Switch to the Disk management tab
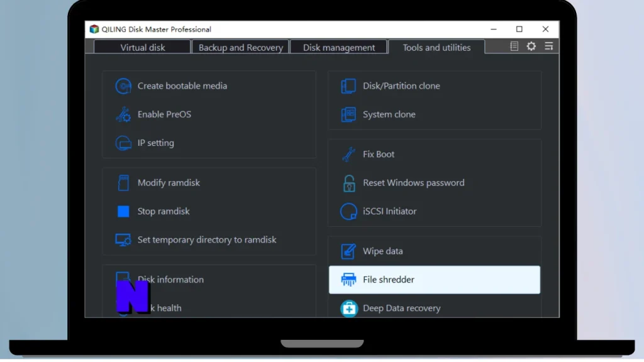 click(339, 47)
